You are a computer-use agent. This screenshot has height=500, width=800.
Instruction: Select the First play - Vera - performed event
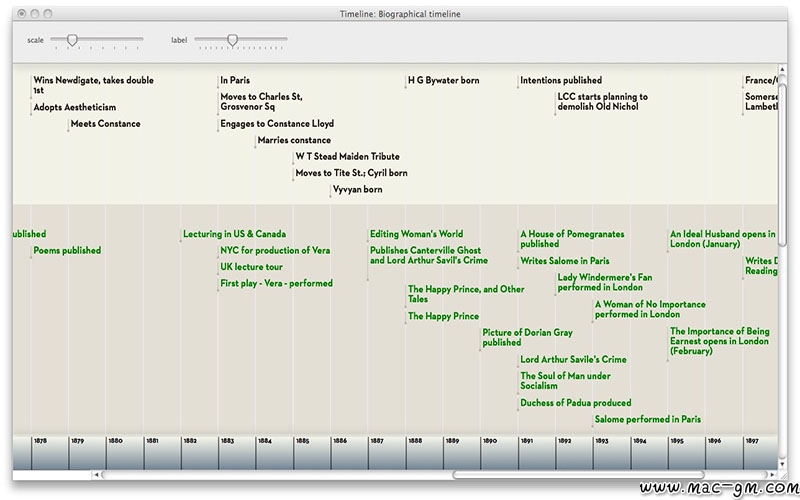point(276,284)
